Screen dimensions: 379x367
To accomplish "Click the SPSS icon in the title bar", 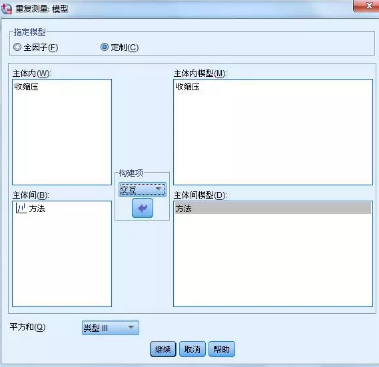I will click(7, 9).
